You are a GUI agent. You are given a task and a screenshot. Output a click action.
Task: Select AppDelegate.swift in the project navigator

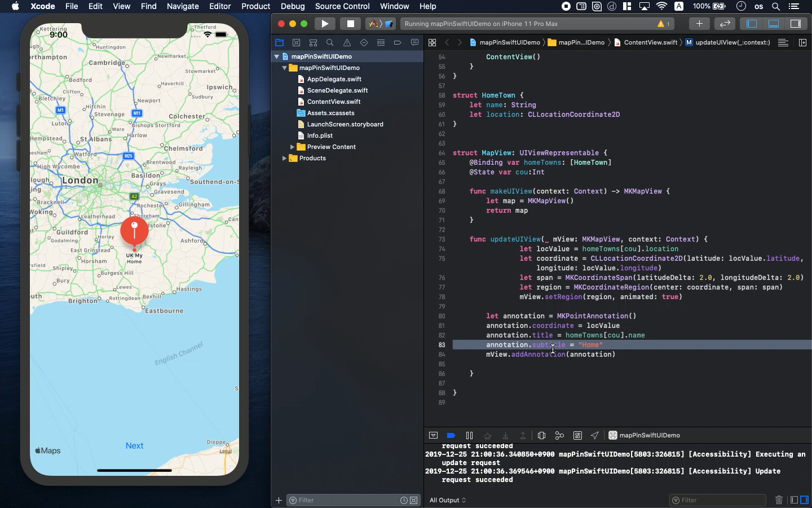pos(334,79)
